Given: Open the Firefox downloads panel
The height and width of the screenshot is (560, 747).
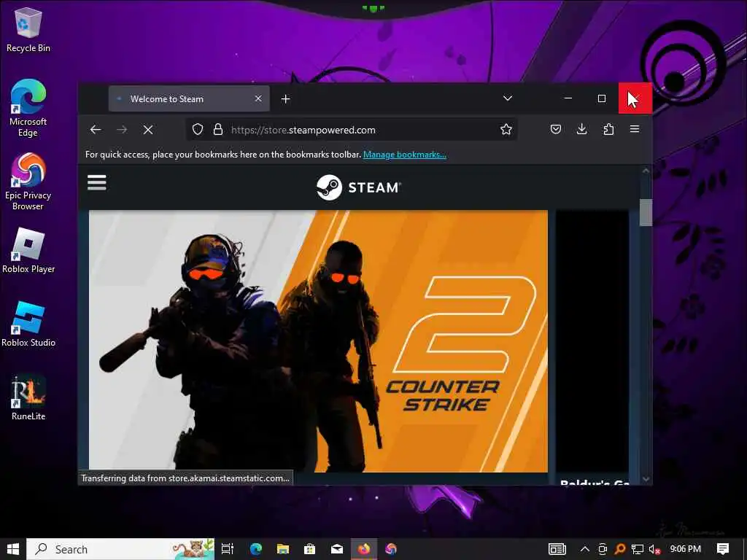Looking at the screenshot, I should pyautogui.click(x=581, y=129).
